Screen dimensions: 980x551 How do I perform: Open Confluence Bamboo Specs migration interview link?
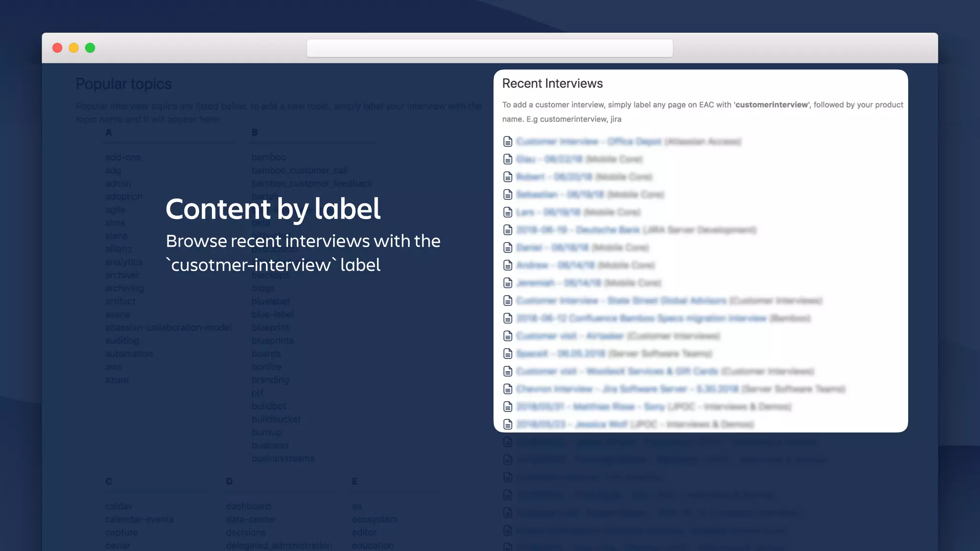(x=641, y=319)
